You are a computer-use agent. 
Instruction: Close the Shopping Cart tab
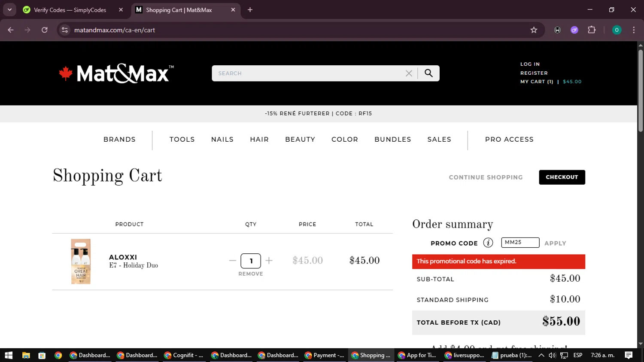click(233, 10)
